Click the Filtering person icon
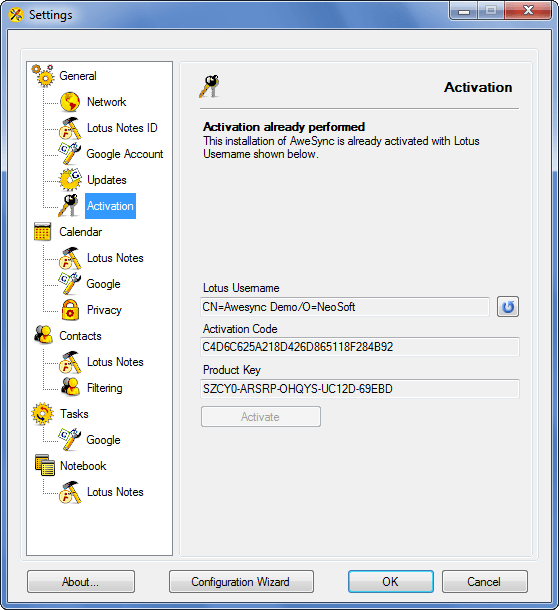The width and height of the screenshot is (559, 610). [70, 387]
